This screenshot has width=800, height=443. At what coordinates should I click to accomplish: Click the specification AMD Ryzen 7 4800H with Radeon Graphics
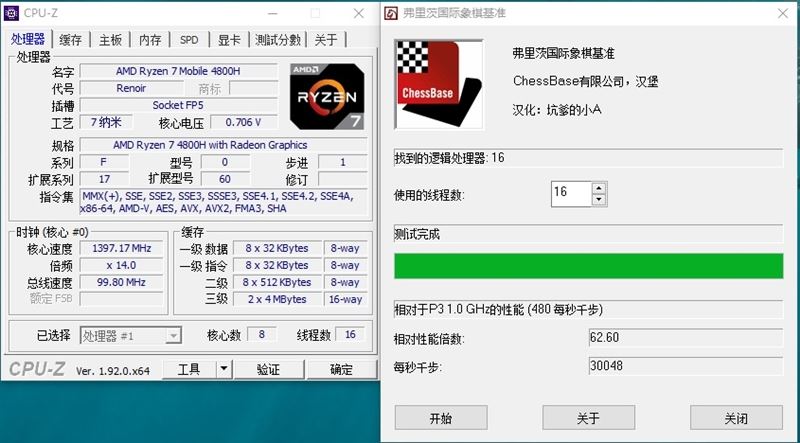[224, 145]
